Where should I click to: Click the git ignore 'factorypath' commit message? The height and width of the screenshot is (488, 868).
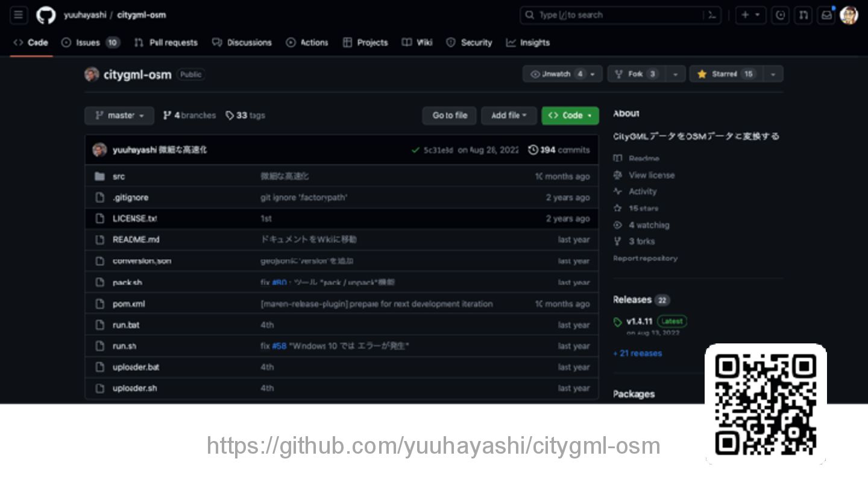(304, 198)
